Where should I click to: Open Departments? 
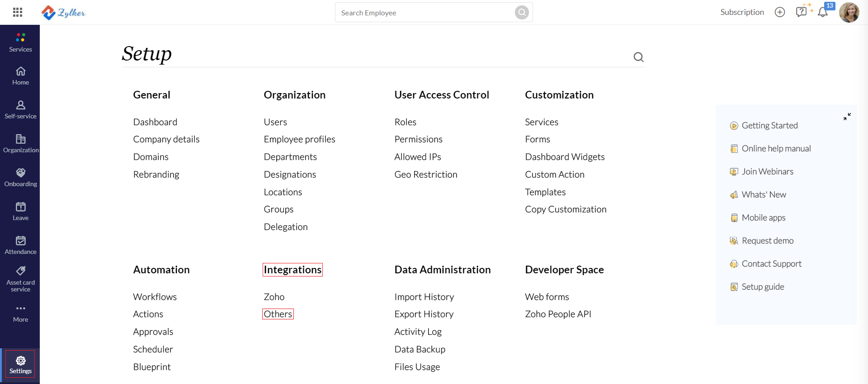(290, 157)
